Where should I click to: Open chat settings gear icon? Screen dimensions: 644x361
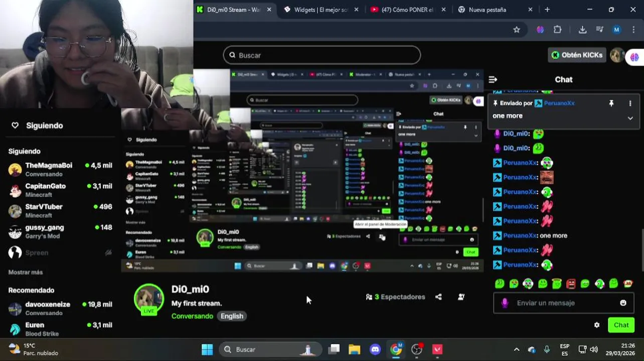tap(597, 325)
